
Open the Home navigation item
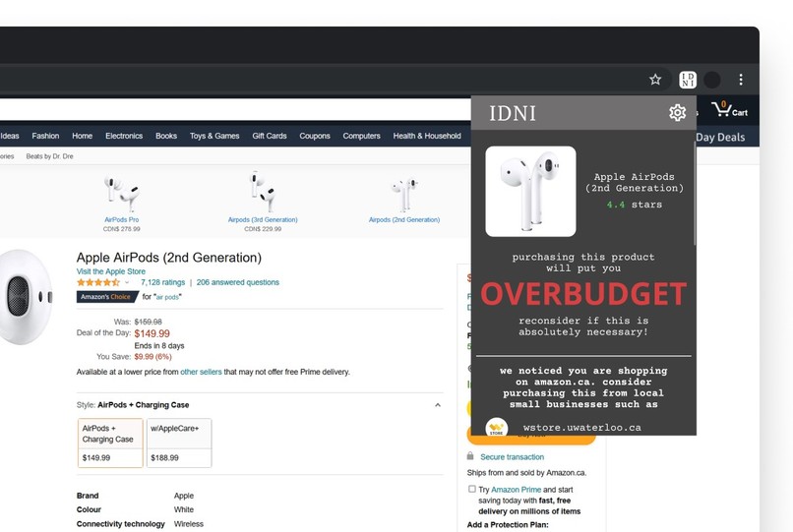click(x=82, y=136)
